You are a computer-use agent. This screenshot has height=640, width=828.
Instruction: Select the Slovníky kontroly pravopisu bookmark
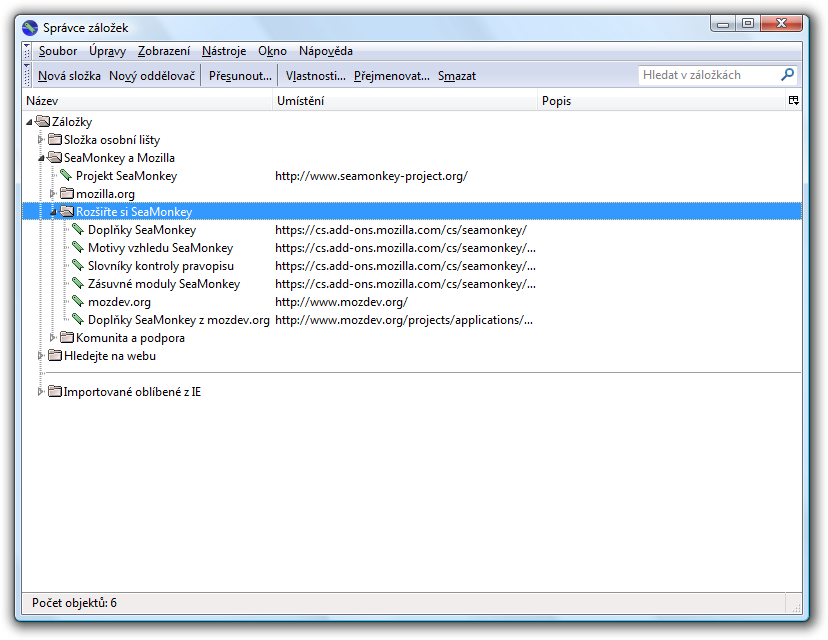(x=161, y=266)
